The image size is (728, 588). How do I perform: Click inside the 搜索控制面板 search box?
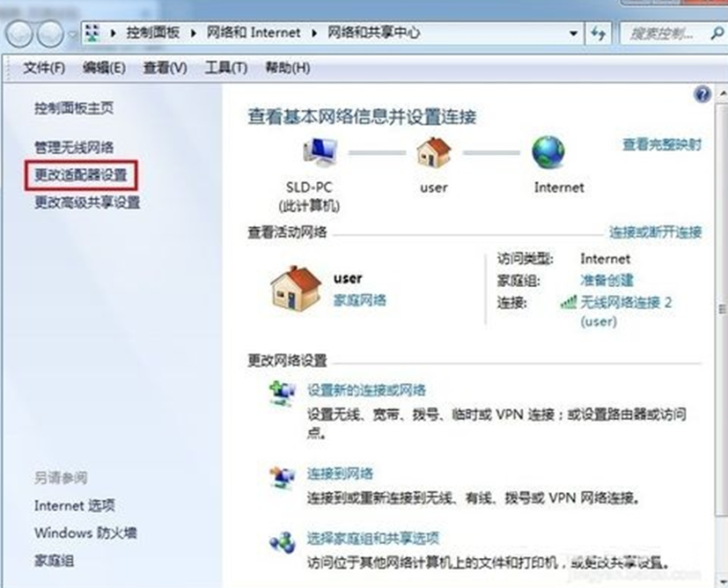[x=664, y=33]
